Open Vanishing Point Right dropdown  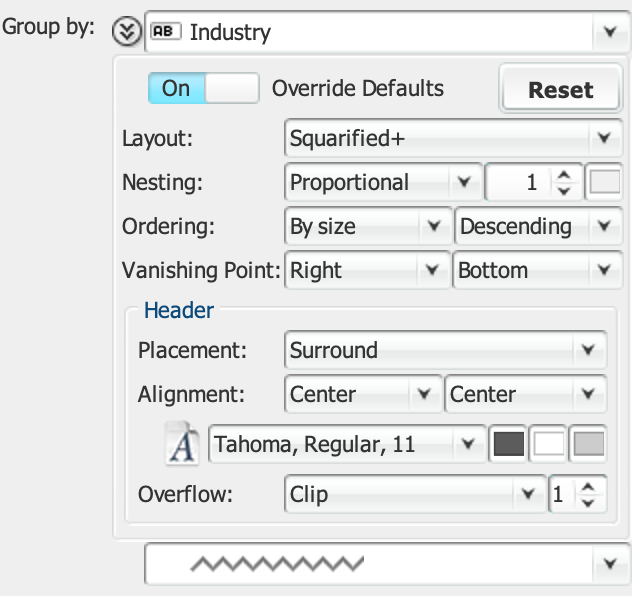coord(366,270)
